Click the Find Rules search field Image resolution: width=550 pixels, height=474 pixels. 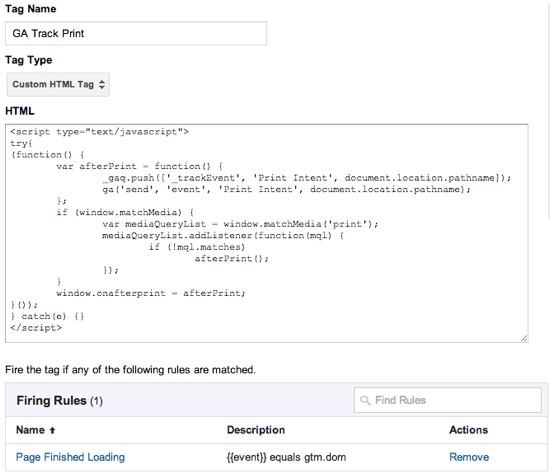pyautogui.click(x=448, y=400)
